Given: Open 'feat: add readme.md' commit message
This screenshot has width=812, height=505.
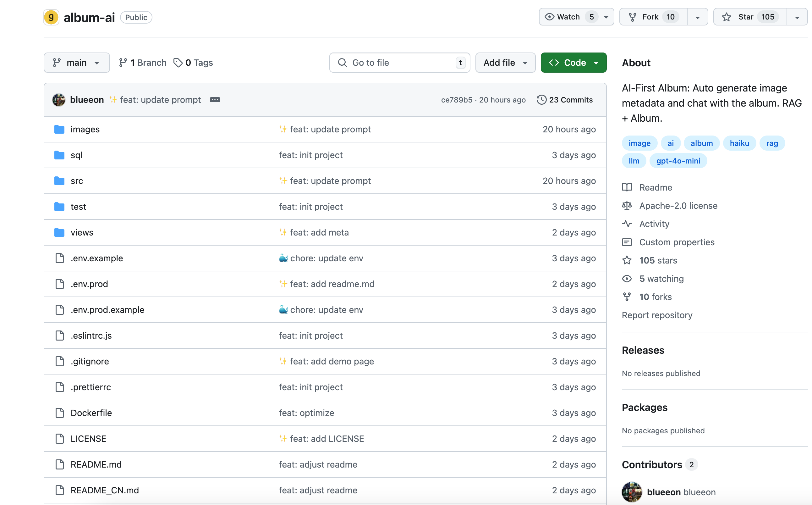Looking at the screenshot, I should coord(332,284).
